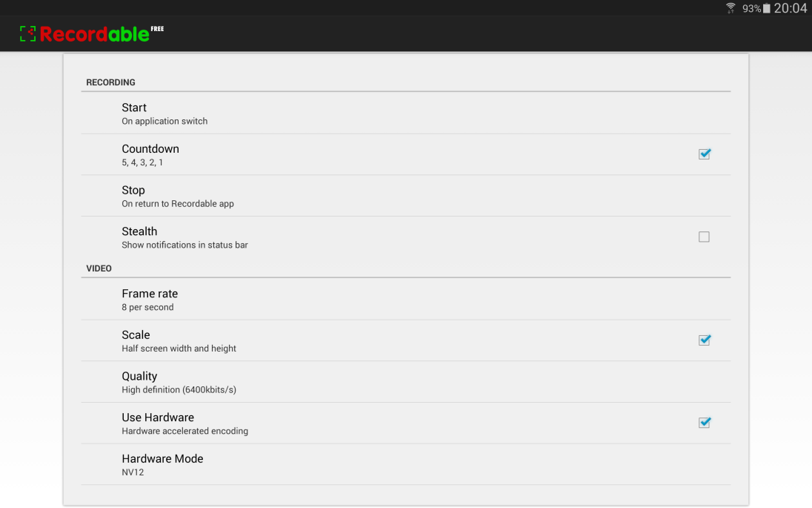Tap the 20:04 clock in status bar
This screenshot has width=812, height=508.
pyautogui.click(x=791, y=7)
